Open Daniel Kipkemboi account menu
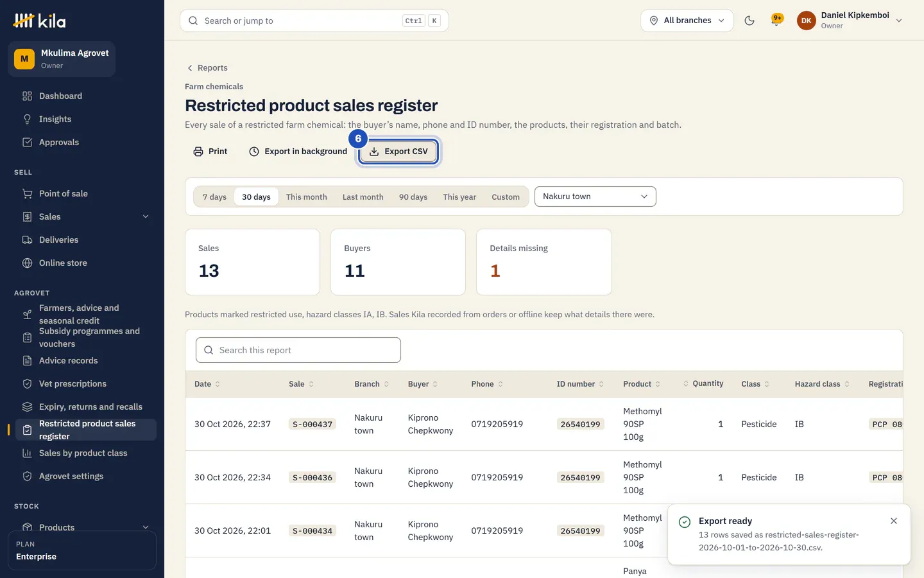This screenshot has height=578, width=924. tap(850, 21)
